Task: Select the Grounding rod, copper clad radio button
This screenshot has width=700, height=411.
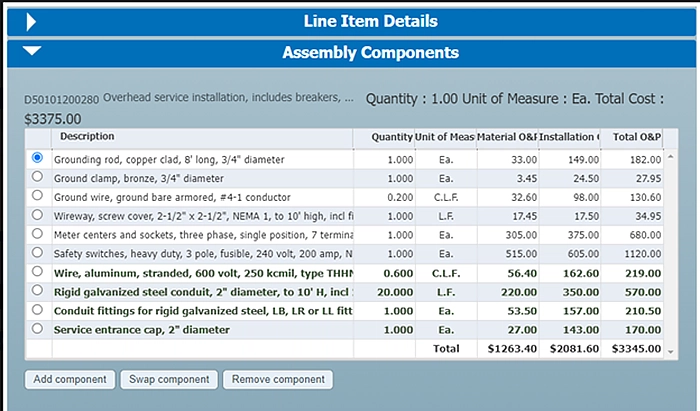Action: (38, 158)
